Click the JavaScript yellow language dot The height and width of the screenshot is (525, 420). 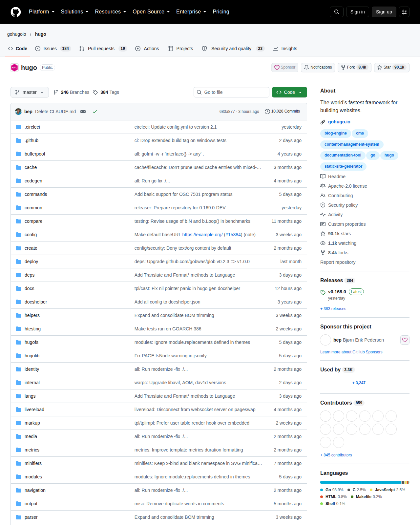pyautogui.click(x=371, y=490)
